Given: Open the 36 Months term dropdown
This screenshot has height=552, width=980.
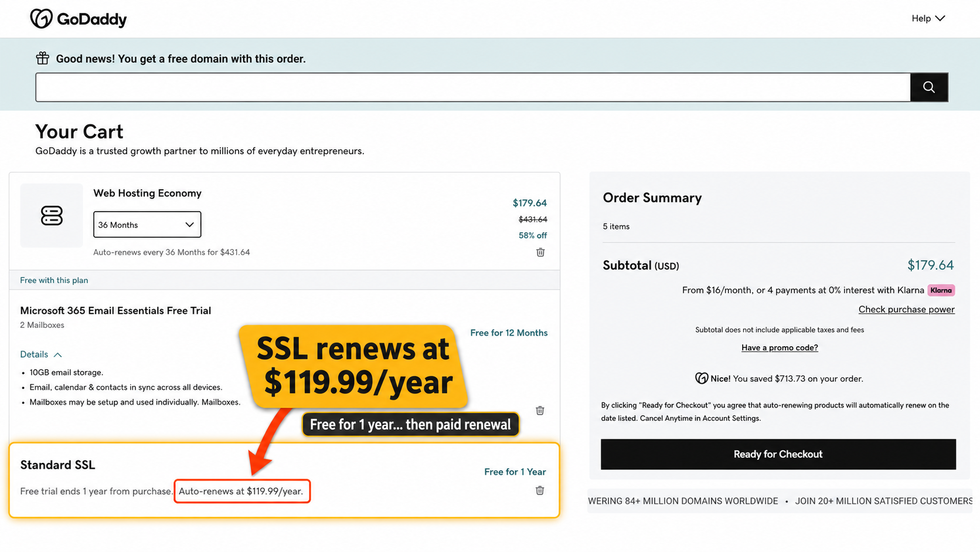Looking at the screenshot, I should [x=147, y=225].
